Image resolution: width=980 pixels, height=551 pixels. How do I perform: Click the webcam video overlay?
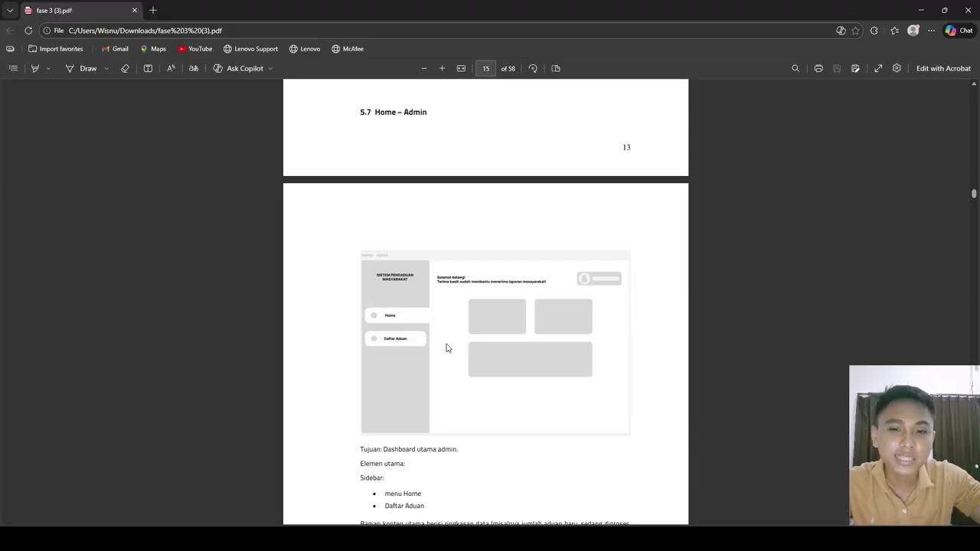click(x=914, y=445)
